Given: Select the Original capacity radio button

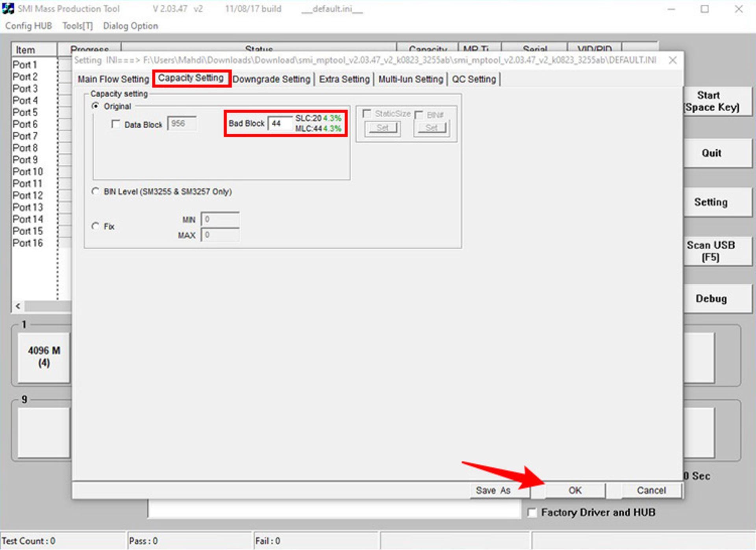Looking at the screenshot, I should click(x=95, y=106).
